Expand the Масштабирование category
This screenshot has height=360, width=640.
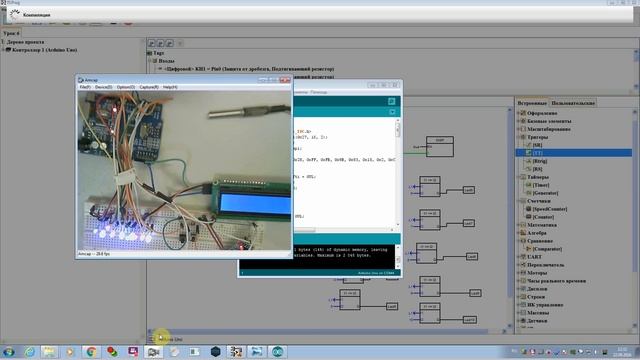point(518,129)
